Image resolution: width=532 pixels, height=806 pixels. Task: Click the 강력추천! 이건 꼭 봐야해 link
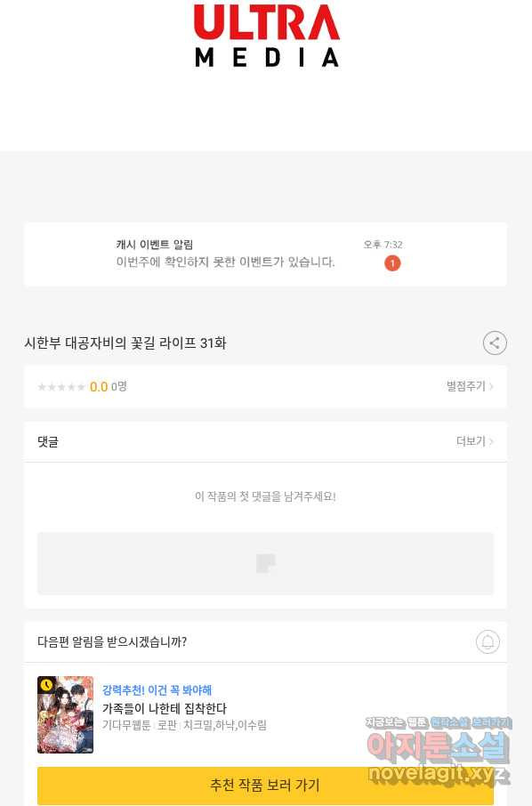157,689
